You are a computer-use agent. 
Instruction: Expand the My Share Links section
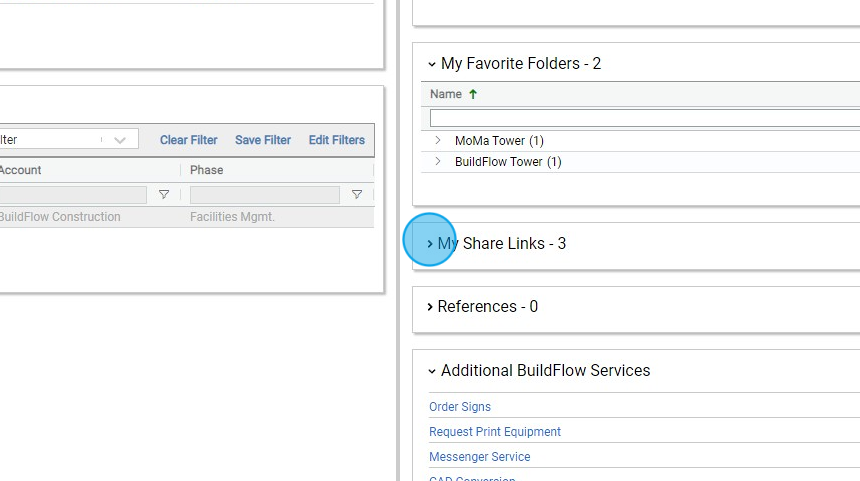click(430, 244)
